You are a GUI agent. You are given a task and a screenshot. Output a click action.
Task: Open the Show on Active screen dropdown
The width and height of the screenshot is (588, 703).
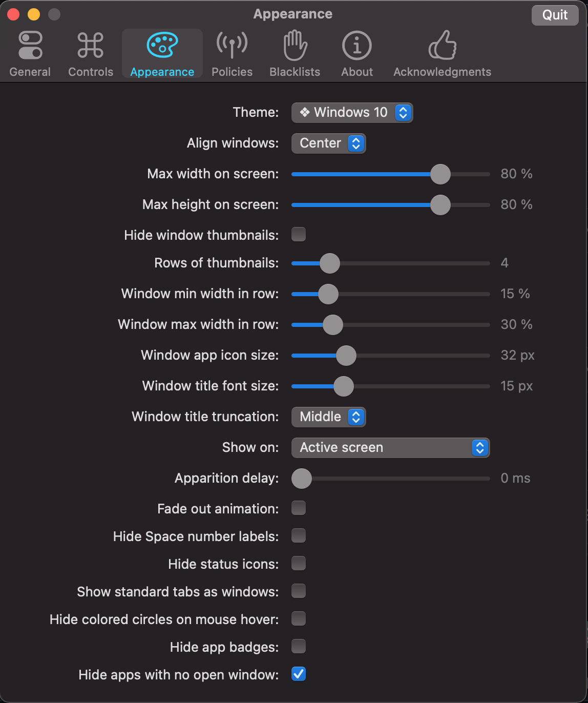pyautogui.click(x=390, y=448)
